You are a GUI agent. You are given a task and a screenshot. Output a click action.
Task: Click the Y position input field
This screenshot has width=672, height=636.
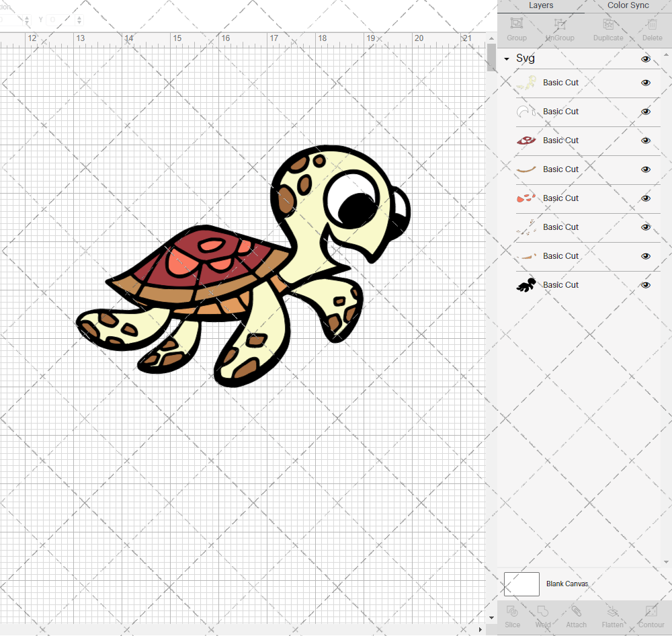[x=61, y=19]
